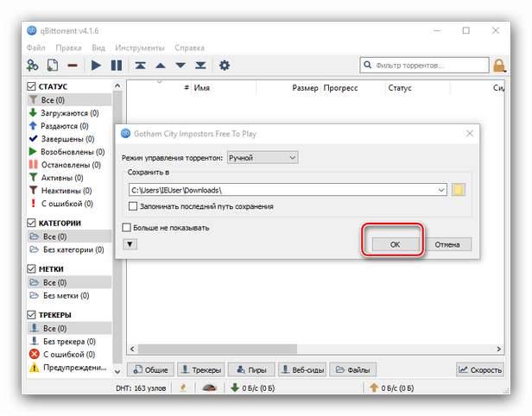Click the add torrent link toolbar icon
Viewport: 532px width, 416px height.
point(32,66)
